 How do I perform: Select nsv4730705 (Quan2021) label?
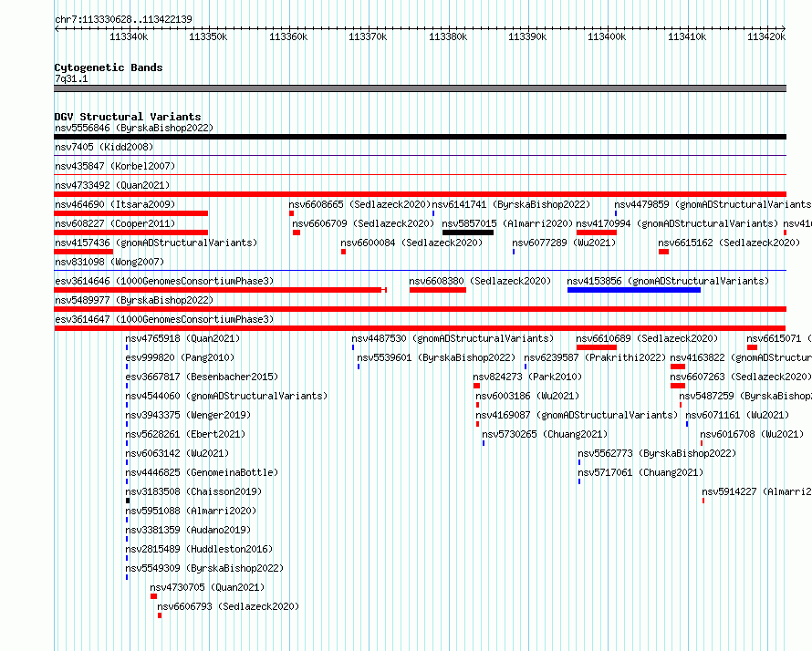(207, 587)
